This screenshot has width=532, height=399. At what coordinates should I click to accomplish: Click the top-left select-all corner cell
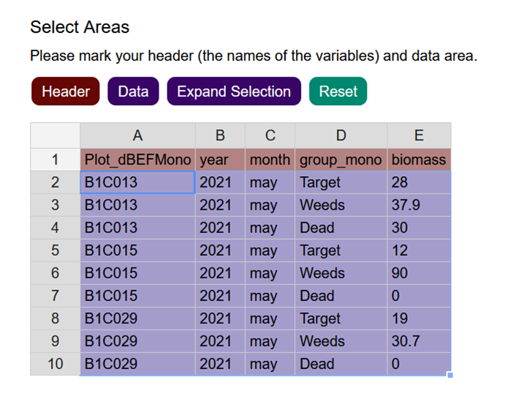[55, 135]
